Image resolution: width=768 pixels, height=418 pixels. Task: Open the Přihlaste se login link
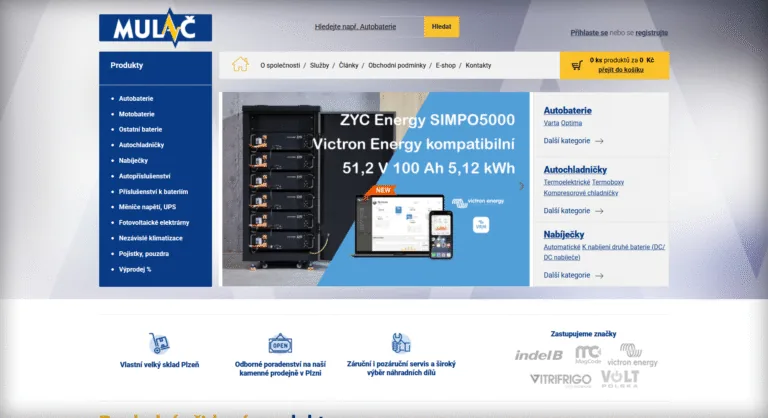589,33
